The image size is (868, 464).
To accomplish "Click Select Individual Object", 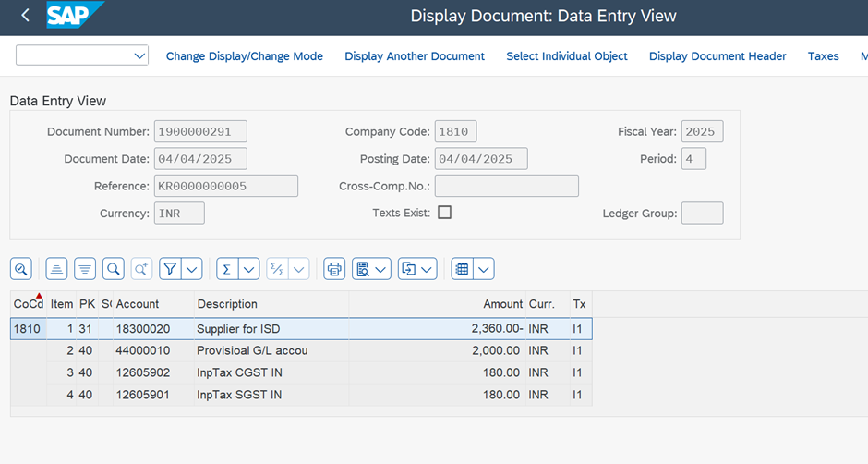I will [567, 56].
